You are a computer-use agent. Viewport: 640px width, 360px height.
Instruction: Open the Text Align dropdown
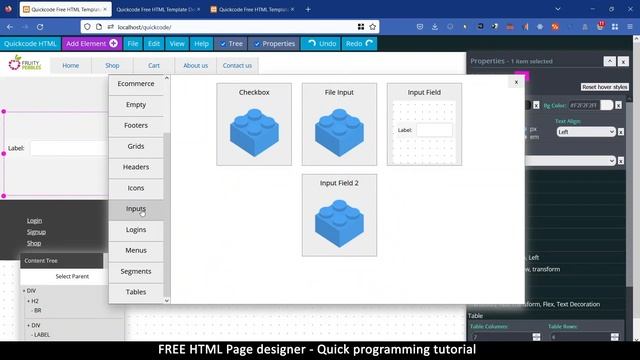(x=586, y=132)
